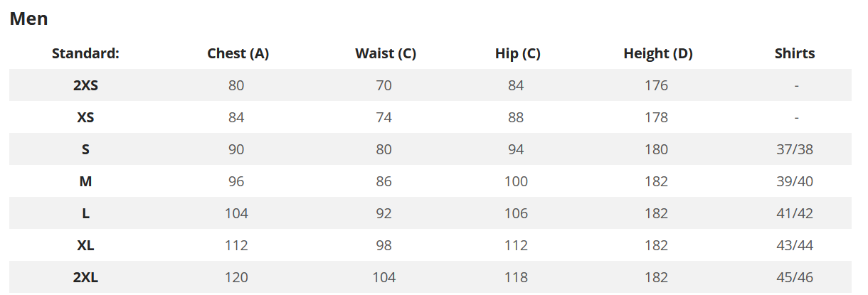This screenshot has width=868, height=295.
Task: Click the 41/42 shirt size cell
Action: pyautogui.click(x=795, y=213)
